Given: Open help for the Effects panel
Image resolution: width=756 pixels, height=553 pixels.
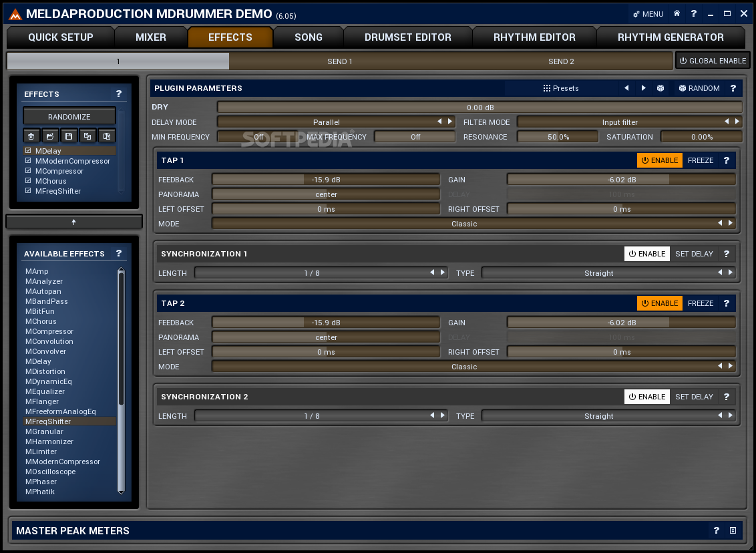Looking at the screenshot, I should (119, 94).
